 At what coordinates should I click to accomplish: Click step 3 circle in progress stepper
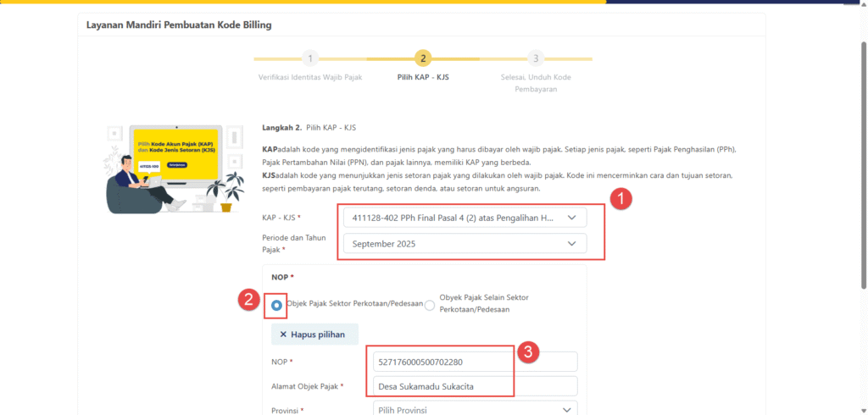coord(534,58)
